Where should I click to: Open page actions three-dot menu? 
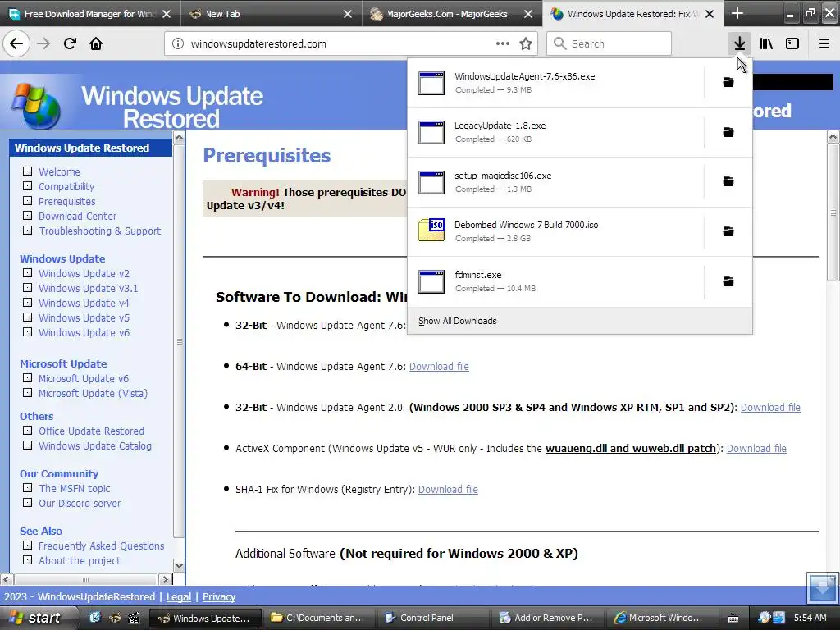503,44
